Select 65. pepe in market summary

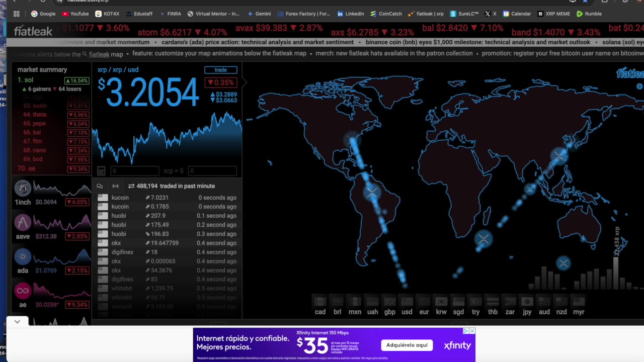[34, 124]
